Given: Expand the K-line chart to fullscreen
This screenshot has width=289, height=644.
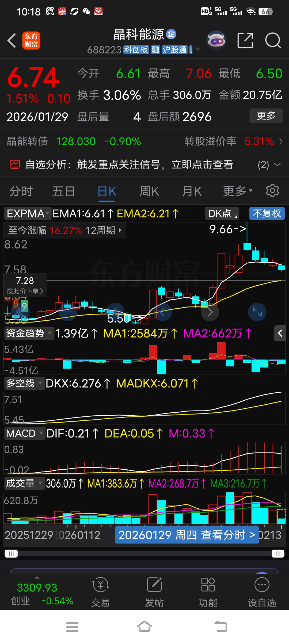Looking at the screenshot, I should (x=257, y=312).
